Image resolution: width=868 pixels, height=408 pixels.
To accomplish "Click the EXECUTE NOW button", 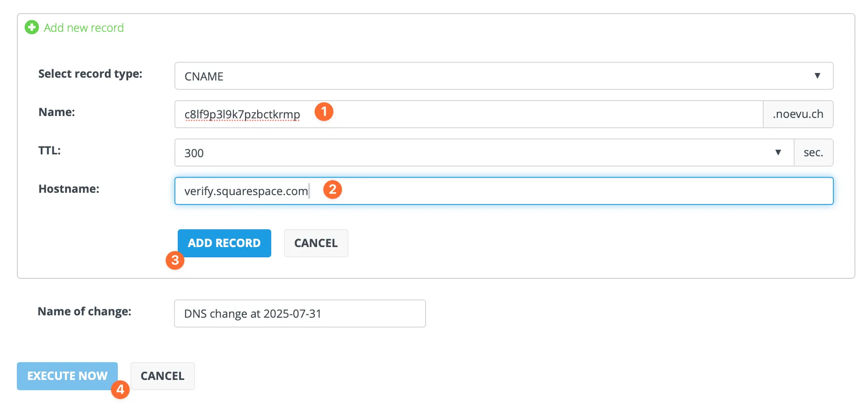I will (x=67, y=376).
